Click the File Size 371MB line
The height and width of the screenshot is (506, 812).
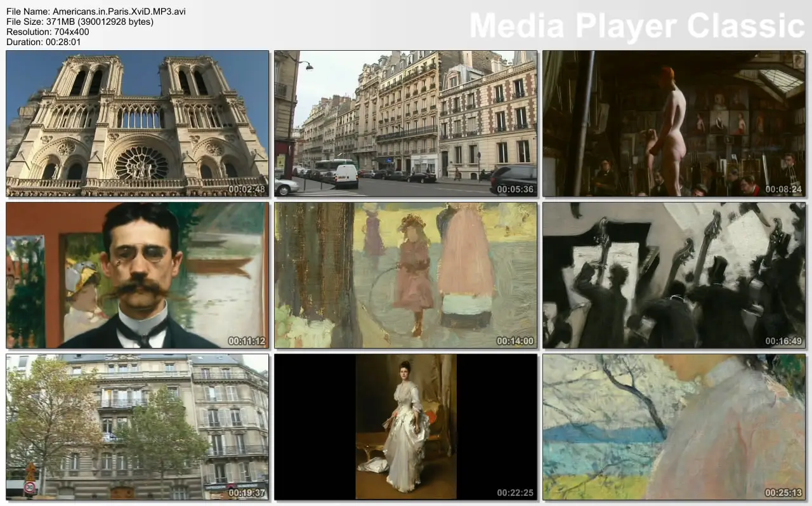point(80,22)
